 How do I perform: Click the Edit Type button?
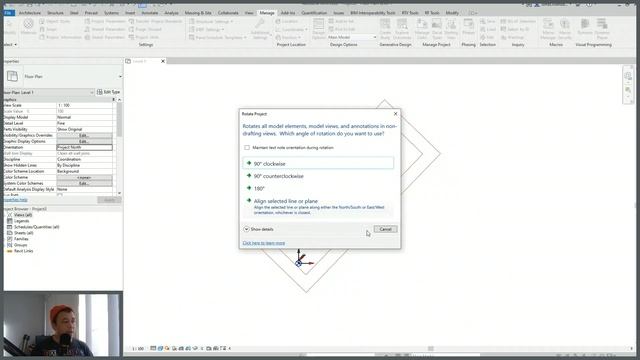(x=109, y=92)
